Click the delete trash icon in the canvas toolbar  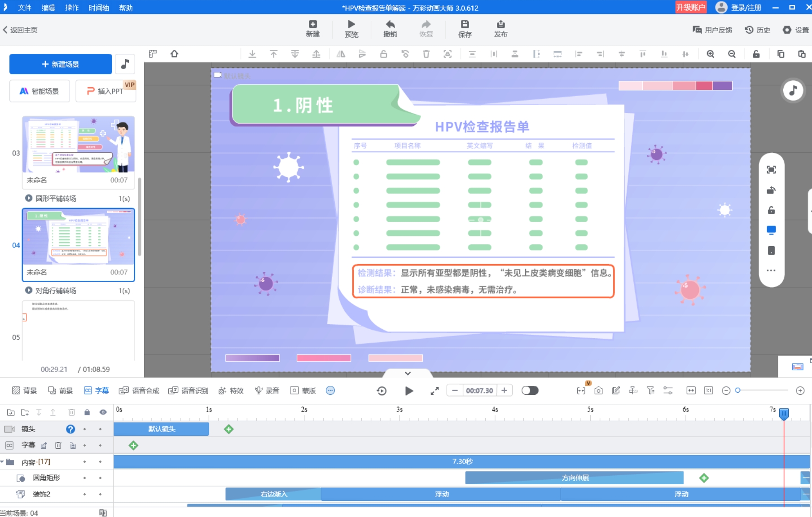click(x=426, y=54)
